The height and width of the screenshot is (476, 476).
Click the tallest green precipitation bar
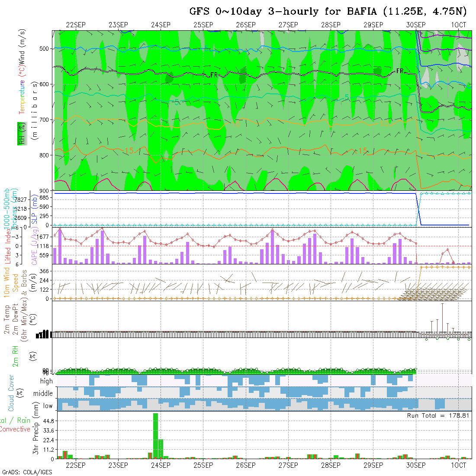(155, 435)
